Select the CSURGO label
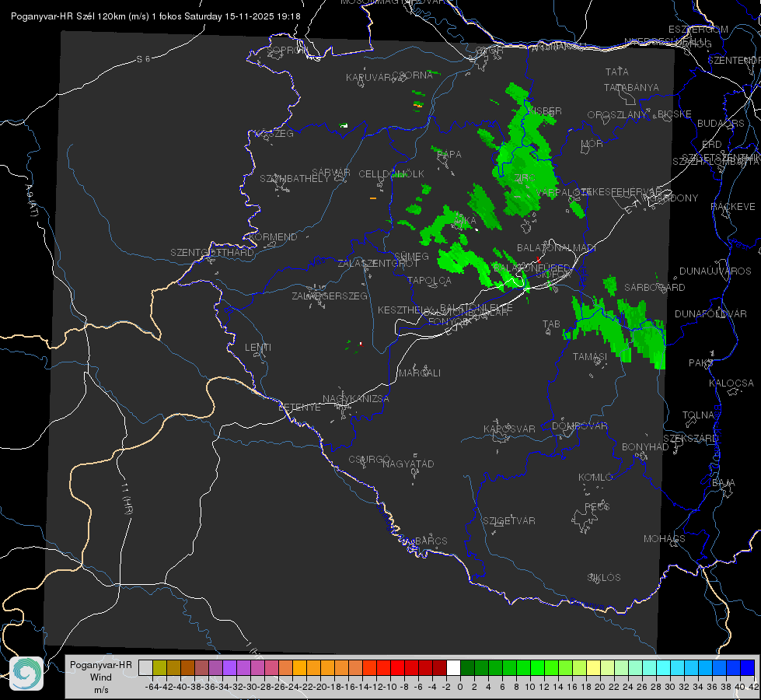Image resolution: width=761 pixels, height=700 pixels. pyautogui.click(x=370, y=459)
